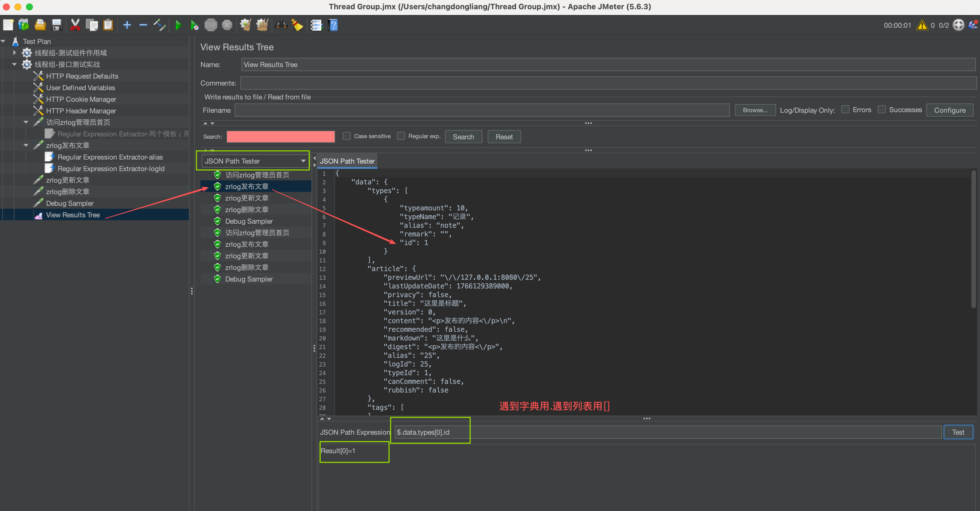Click the blue Help question-mark icon

coord(333,25)
